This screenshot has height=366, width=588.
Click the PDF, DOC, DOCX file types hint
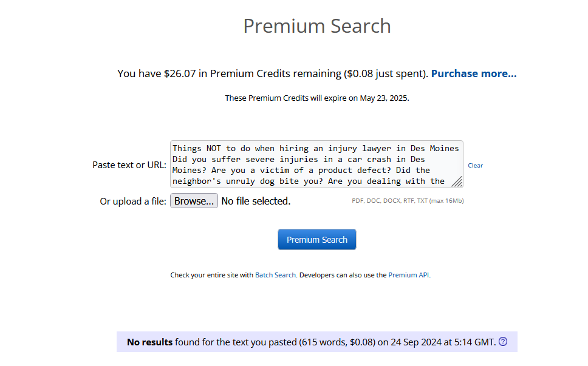pos(408,201)
